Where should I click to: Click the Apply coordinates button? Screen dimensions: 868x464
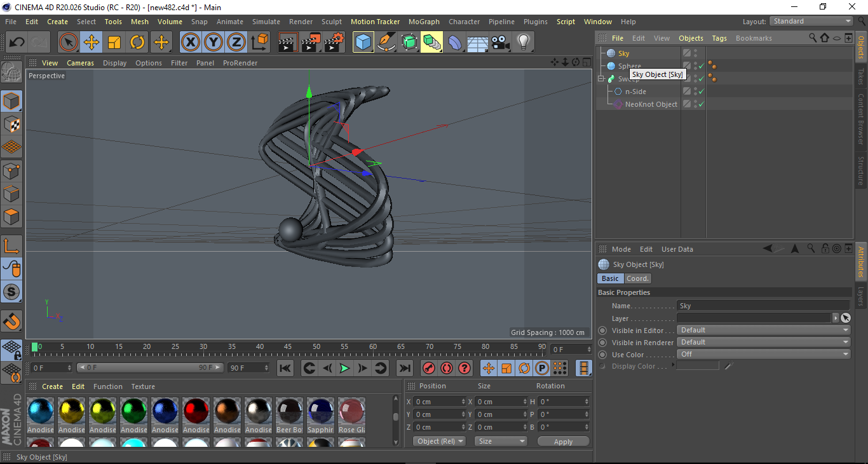coord(563,441)
